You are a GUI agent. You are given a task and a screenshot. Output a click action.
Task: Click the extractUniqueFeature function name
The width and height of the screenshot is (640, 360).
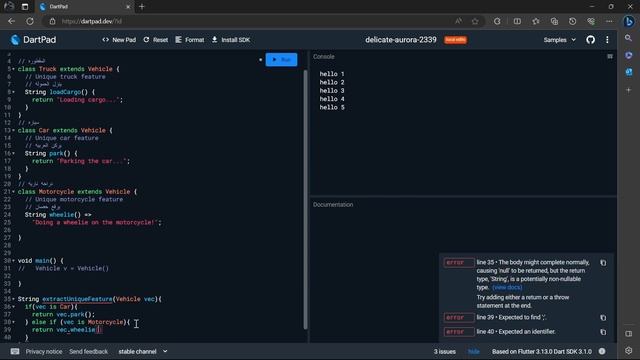tap(77, 299)
